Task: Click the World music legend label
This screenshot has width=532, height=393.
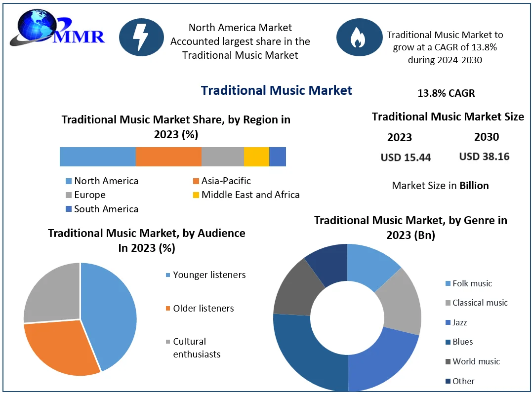Action: 476,361
